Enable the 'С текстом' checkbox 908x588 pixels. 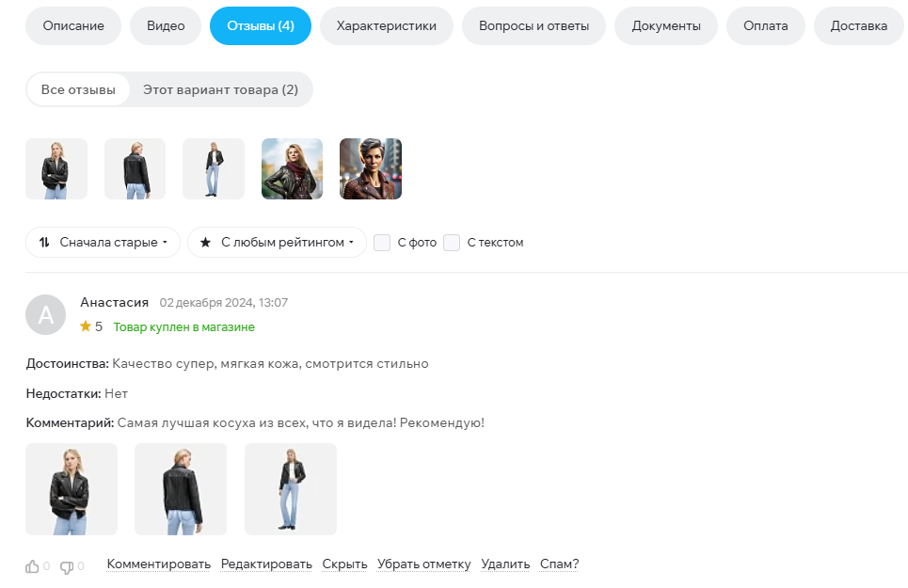point(452,243)
